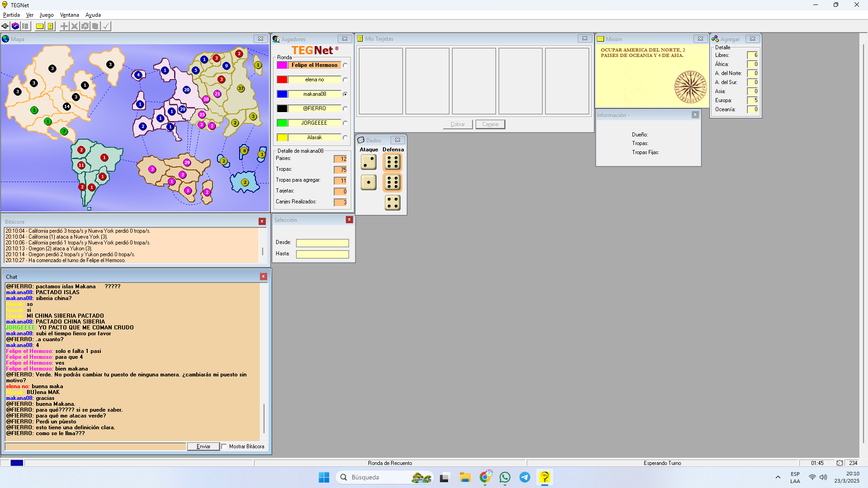
Task: Select Felipe el Hermoso radio button
Action: click(345, 65)
